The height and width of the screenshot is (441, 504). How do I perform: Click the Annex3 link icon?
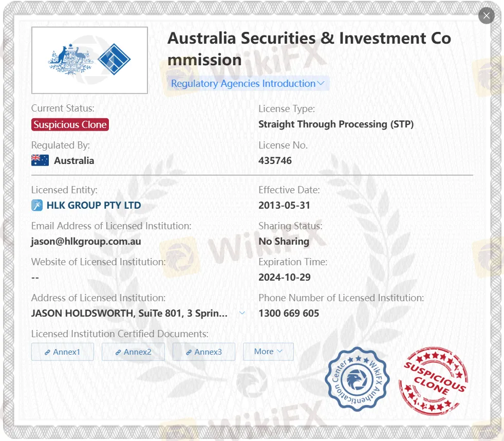click(189, 352)
